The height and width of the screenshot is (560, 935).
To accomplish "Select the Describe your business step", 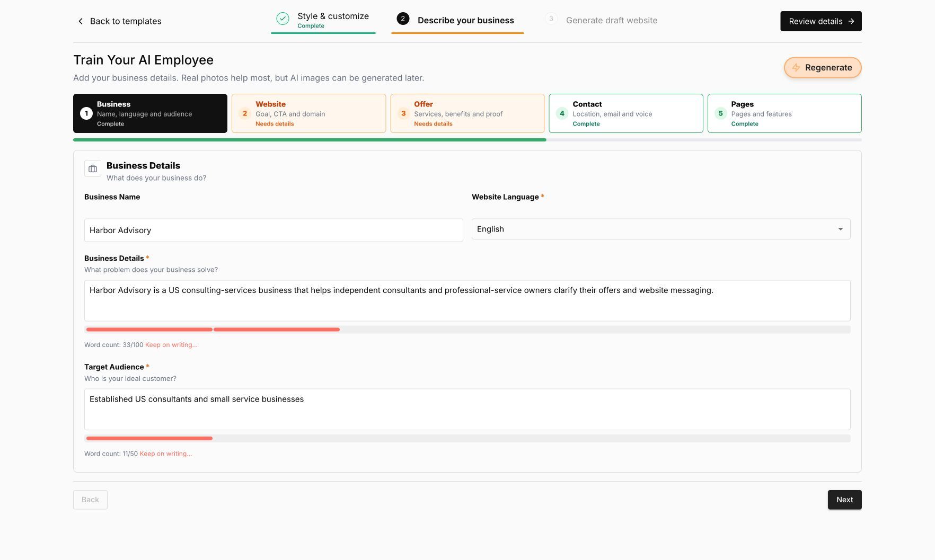I will 457,20.
